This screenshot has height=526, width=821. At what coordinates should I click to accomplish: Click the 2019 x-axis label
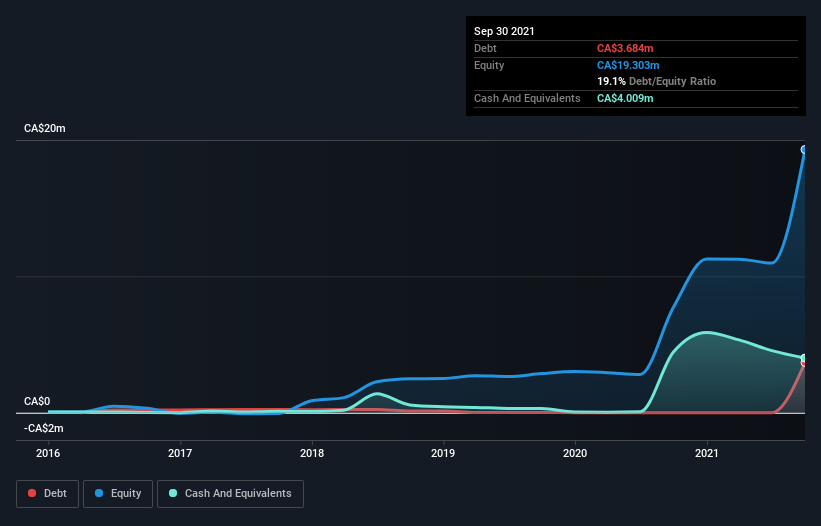443,453
